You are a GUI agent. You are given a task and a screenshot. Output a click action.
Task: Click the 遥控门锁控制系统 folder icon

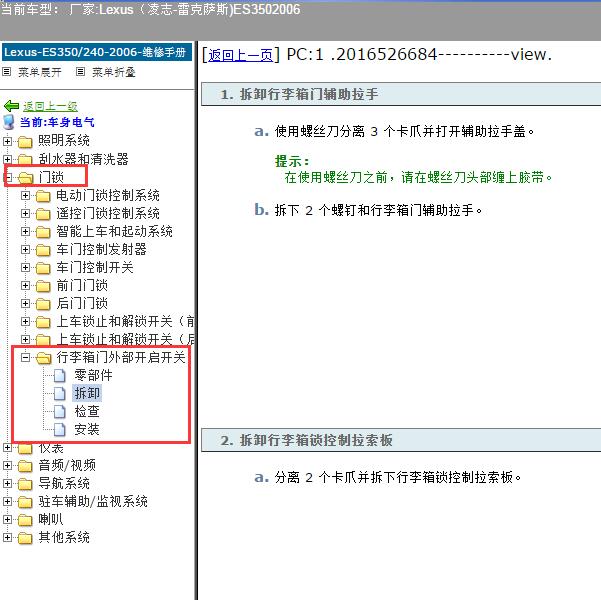pyautogui.click(x=43, y=214)
